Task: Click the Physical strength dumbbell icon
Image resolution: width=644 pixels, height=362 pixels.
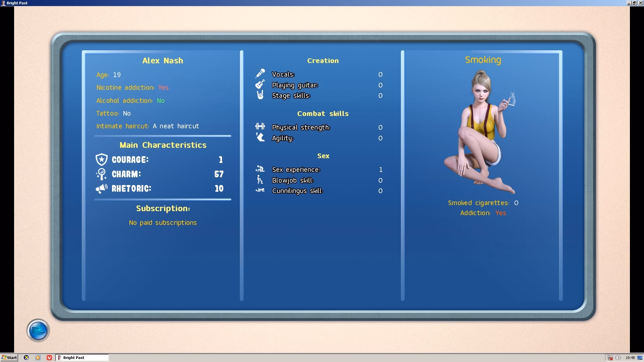Action: 260,126
